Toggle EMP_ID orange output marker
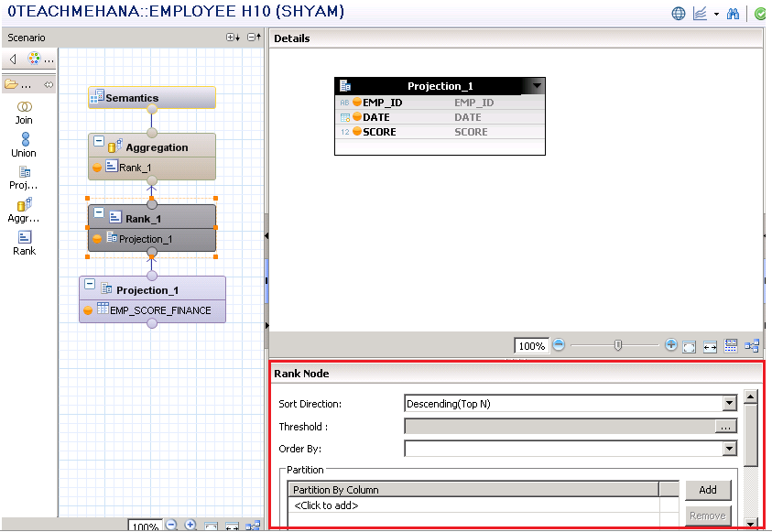This screenshot has width=772, height=532. pos(357,103)
